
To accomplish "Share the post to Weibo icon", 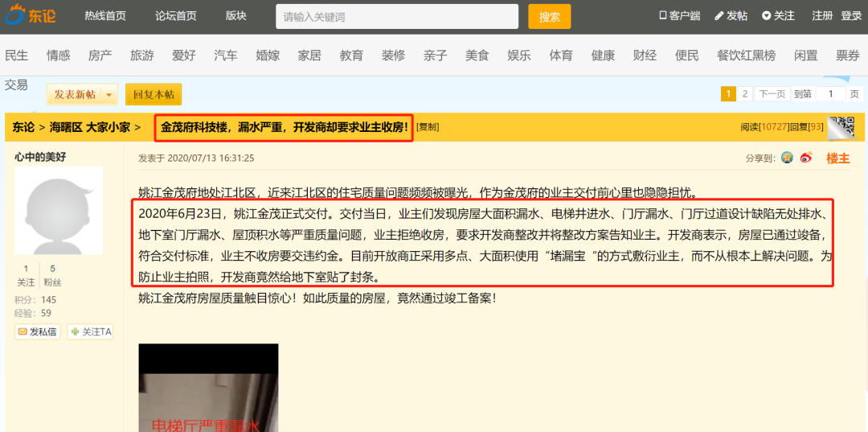I will [x=805, y=158].
